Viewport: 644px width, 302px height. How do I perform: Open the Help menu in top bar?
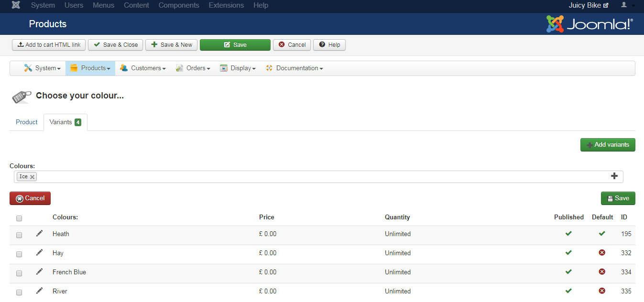pos(261,5)
